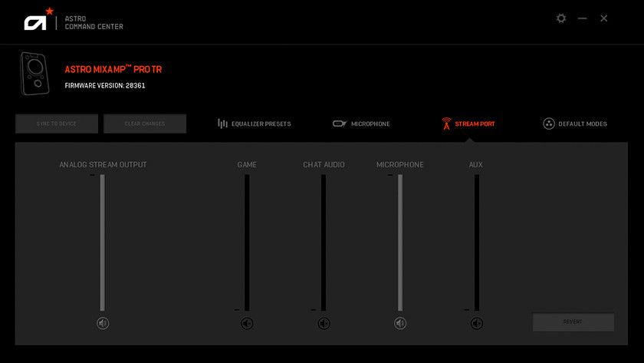Click the Revert button
644x363 pixels.
[573, 322]
